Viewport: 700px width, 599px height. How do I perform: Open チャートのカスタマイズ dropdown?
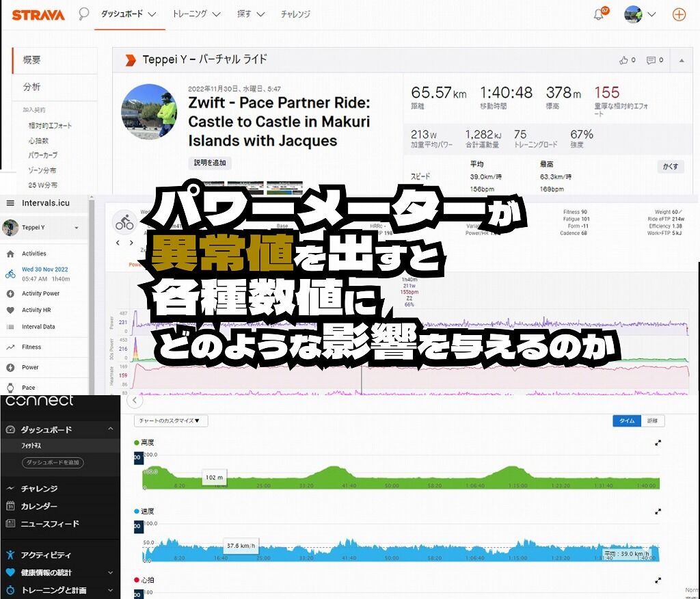pos(170,421)
